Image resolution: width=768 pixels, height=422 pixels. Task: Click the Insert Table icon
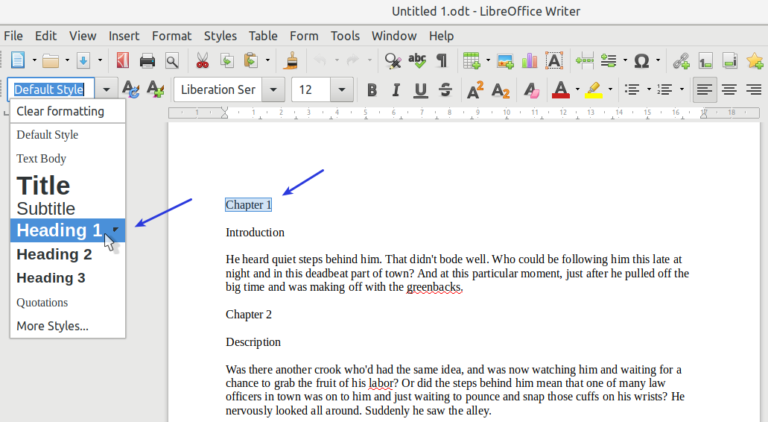click(472, 61)
